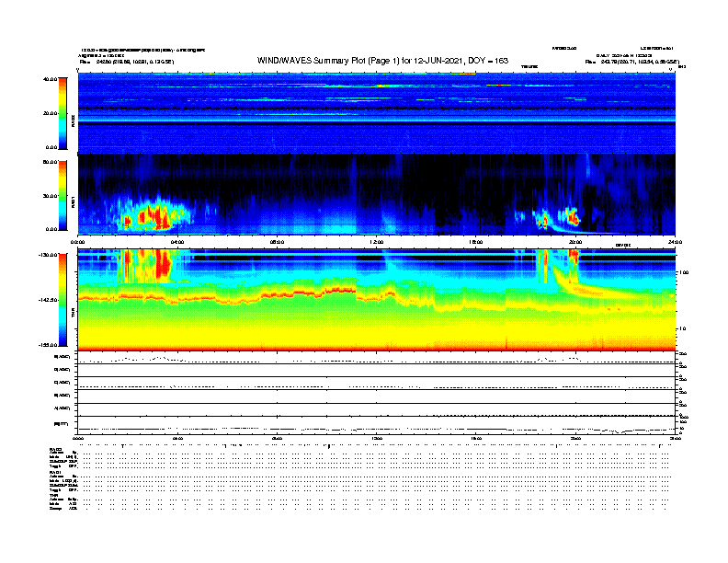Click the 04:00 tick label under RAD1 panel
728x563 pixels.
click(177, 242)
